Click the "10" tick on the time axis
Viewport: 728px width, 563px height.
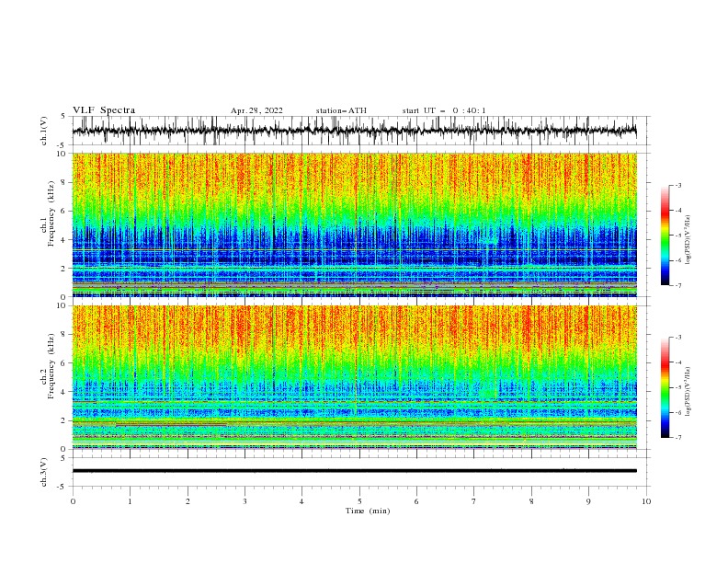tap(646, 501)
